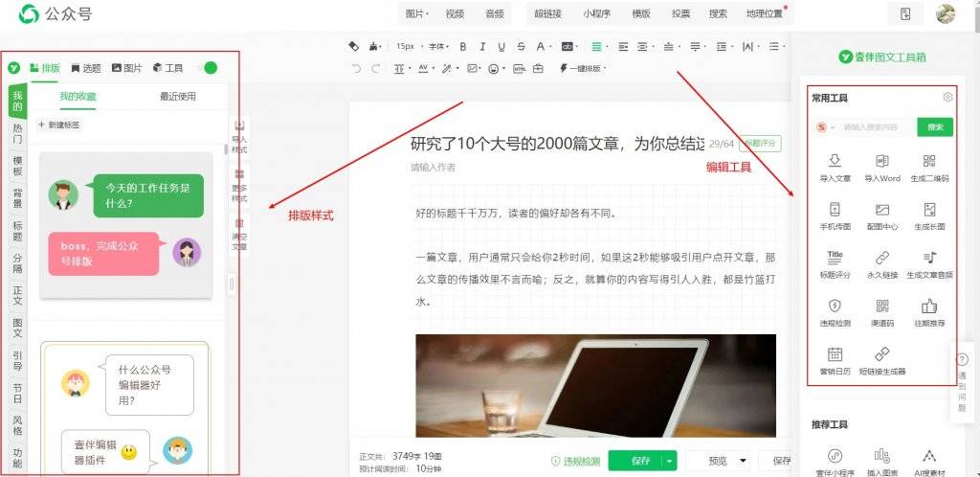Select the 节日 category in sidebar

(17, 394)
